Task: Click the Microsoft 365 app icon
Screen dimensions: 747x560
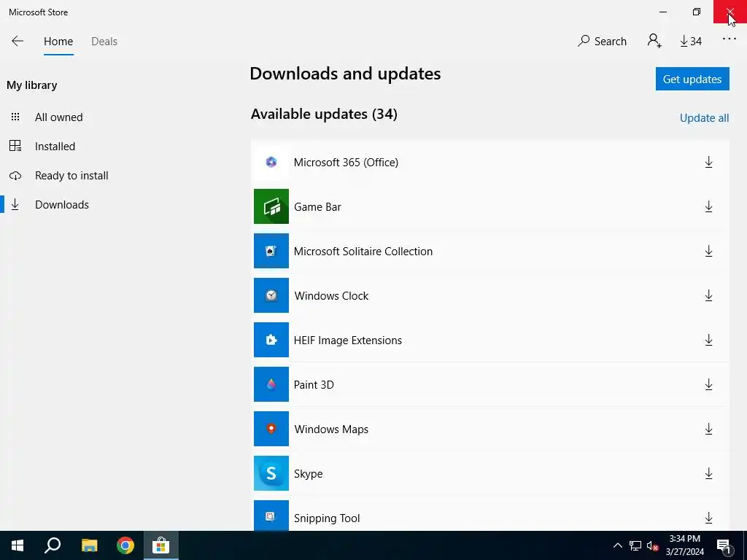Action: (271, 163)
